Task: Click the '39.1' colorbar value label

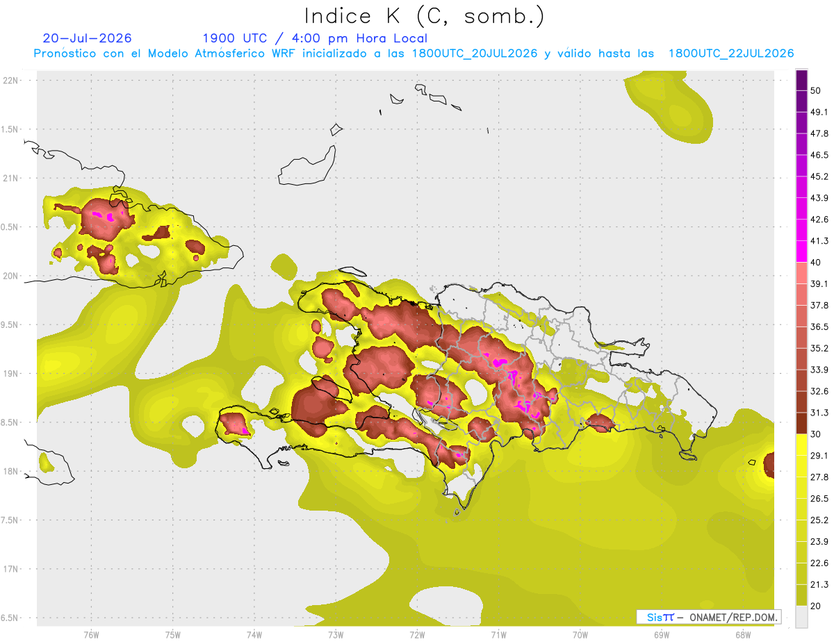Action: pos(819,283)
